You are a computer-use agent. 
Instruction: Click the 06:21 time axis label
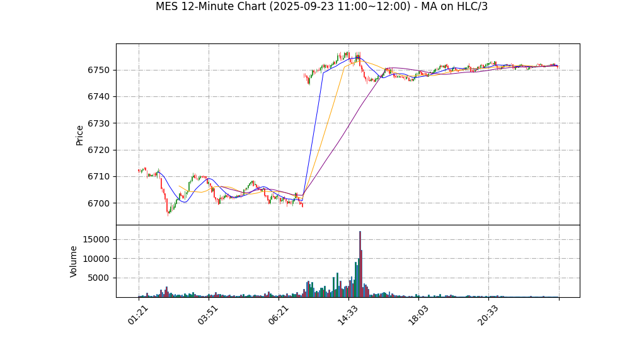tap(278, 315)
